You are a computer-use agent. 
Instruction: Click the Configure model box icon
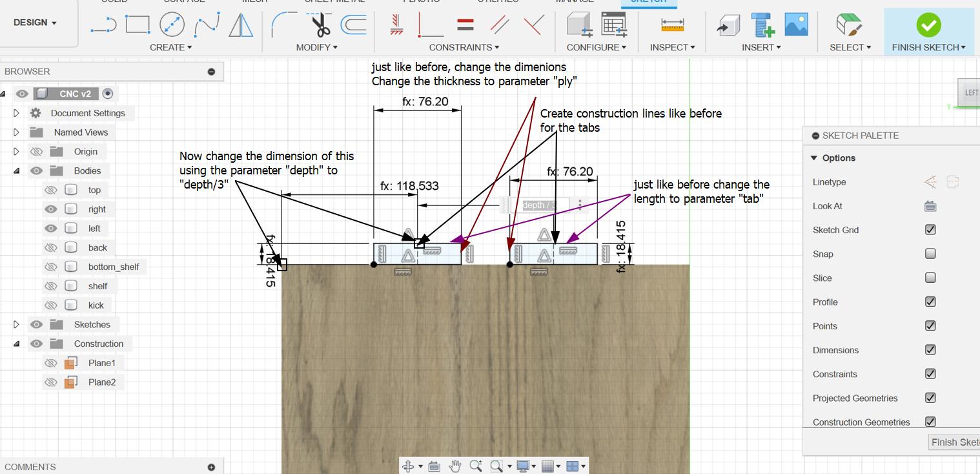(x=579, y=25)
